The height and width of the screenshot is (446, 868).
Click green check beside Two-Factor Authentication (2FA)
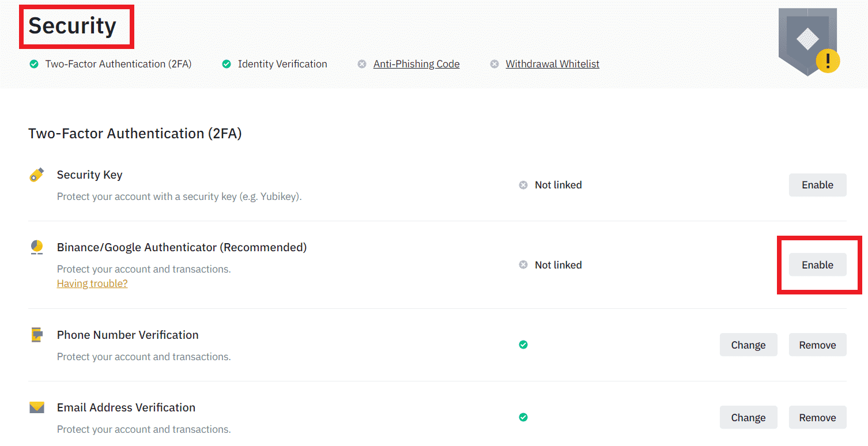click(34, 64)
